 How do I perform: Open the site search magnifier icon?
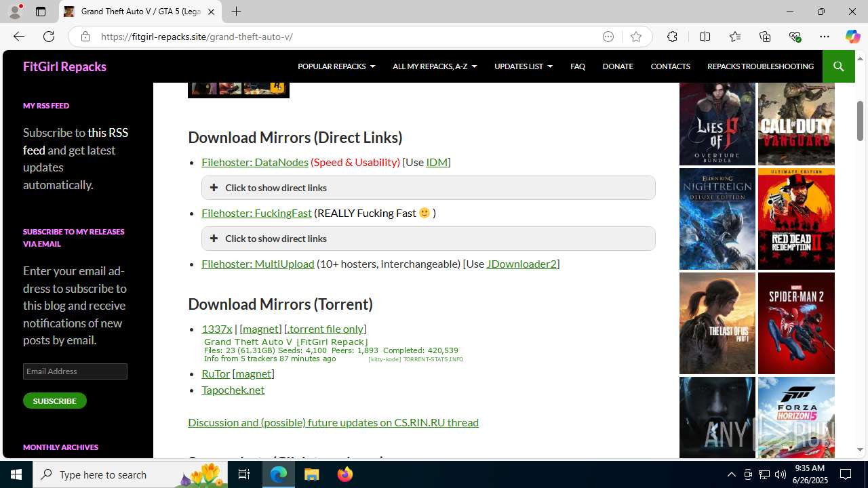click(838, 66)
